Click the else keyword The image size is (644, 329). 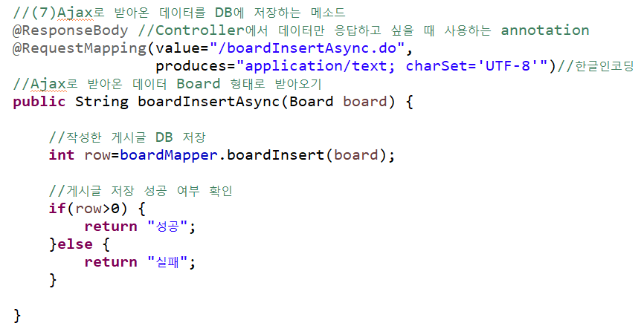[75, 244]
